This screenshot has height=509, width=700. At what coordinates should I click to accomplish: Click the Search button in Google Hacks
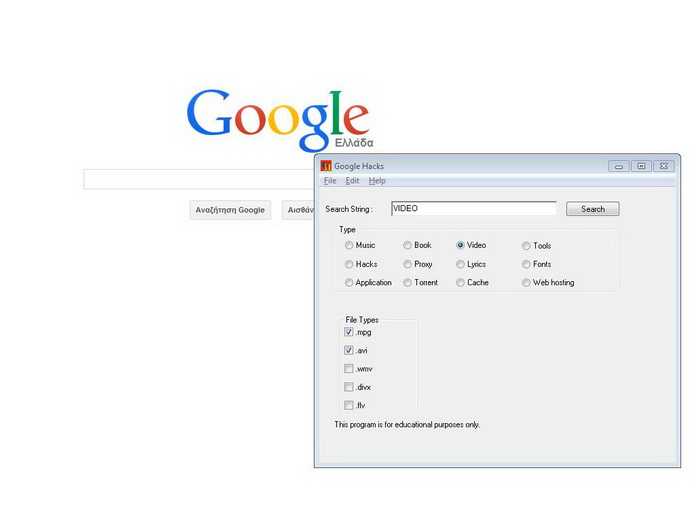click(592, 209)
